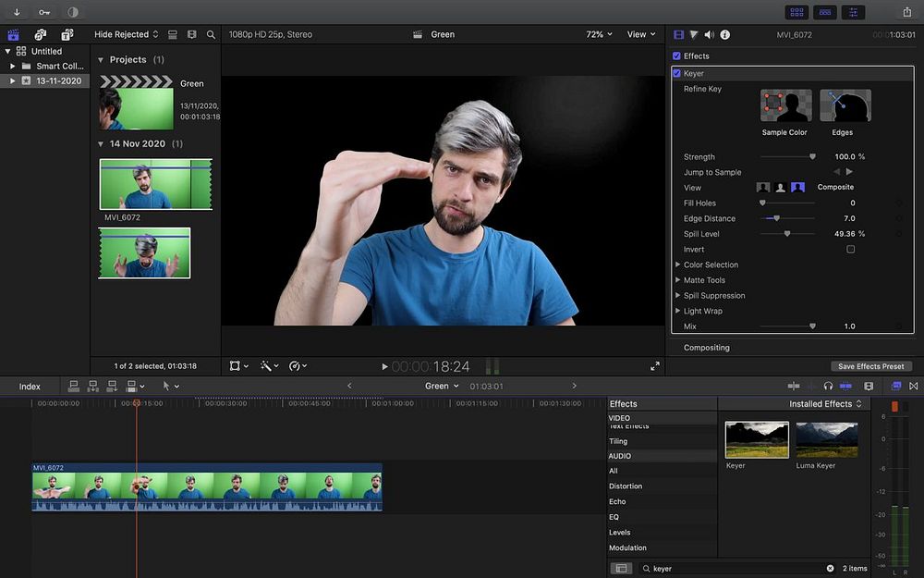Uncheck the Keyer effect checkbox
The image size is (924, 578).
[x=677, y=73]
